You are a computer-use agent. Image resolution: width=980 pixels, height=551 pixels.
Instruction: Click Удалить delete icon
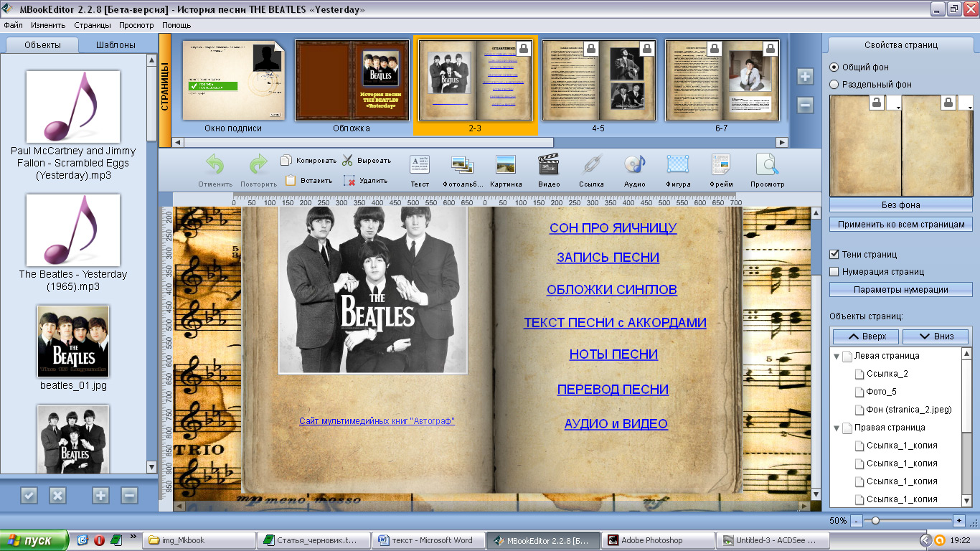coord(349,180)
